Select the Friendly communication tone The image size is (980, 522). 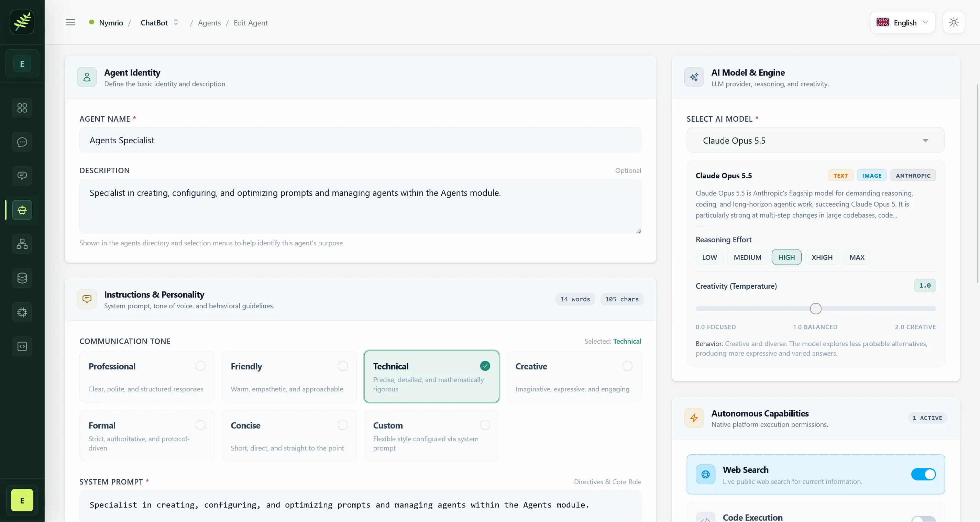click(289, 377)
